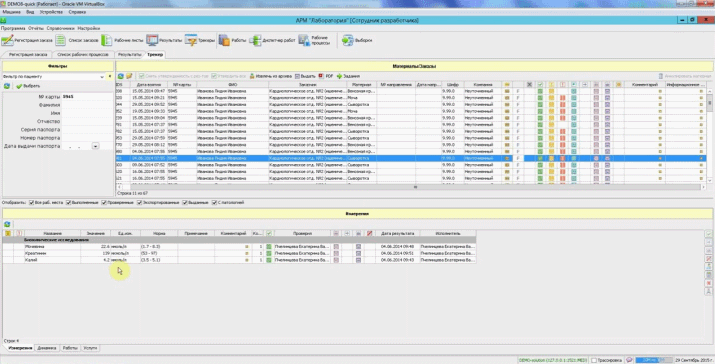
Task: Open the Дата выдачи паспорта date dropdown
Action: (95, 146)
